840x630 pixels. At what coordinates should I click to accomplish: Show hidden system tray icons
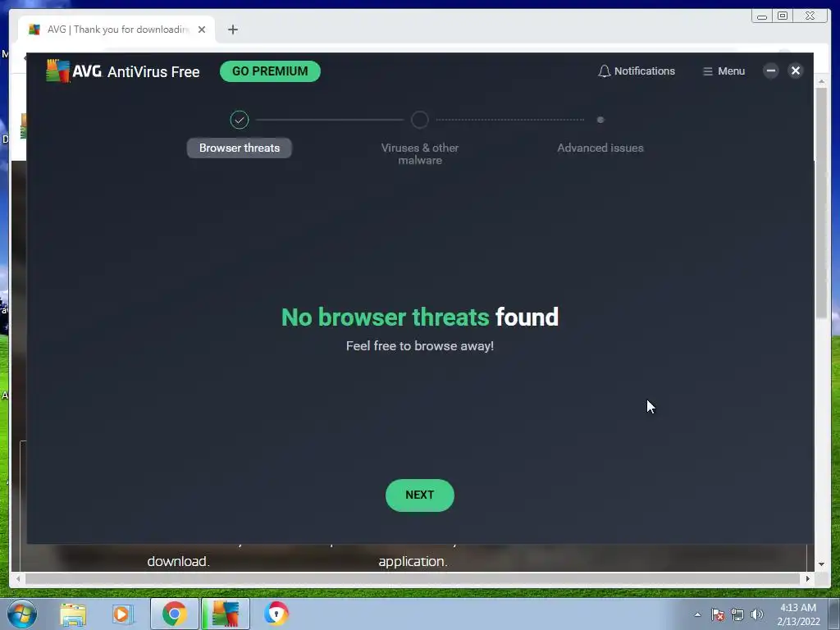697,614
